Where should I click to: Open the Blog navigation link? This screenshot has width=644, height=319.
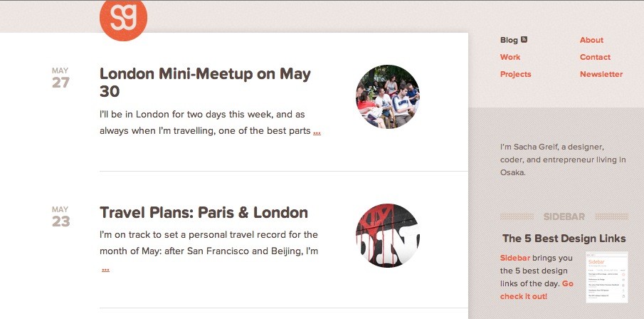pos(509,41)
